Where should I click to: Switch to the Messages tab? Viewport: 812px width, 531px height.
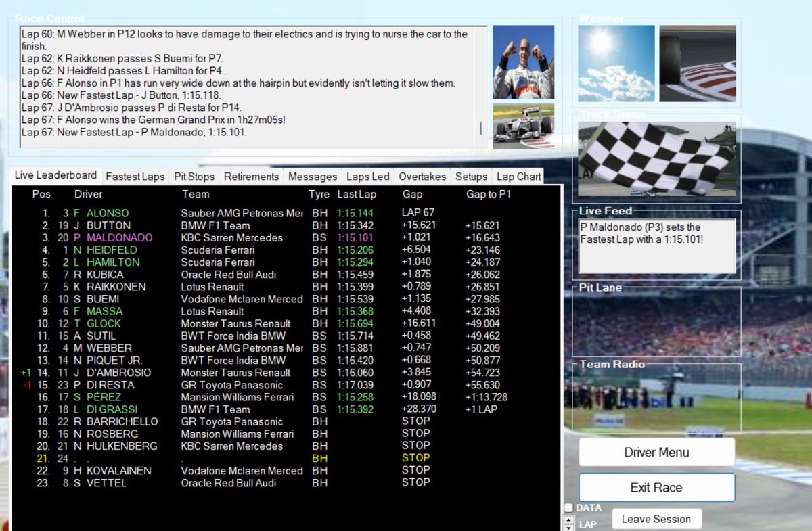click(313, 177)
